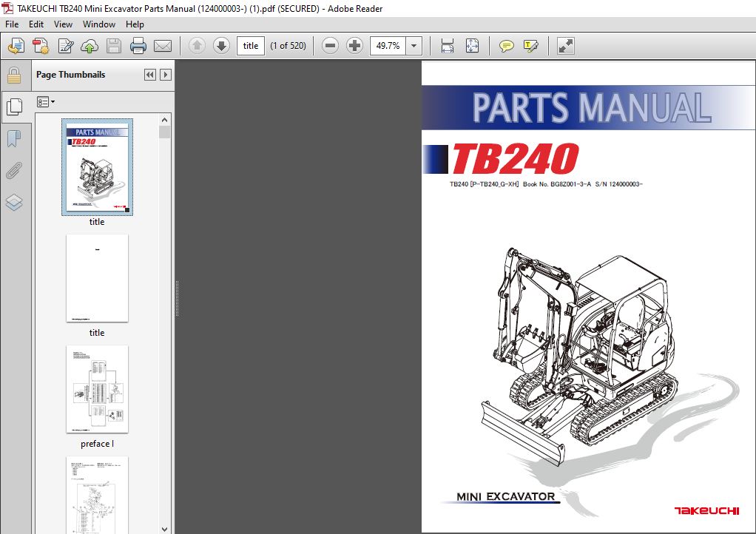This screenshot has width=756, height=534.
Task: Select the preface I page thumbnail
Action: click(97, 389)
